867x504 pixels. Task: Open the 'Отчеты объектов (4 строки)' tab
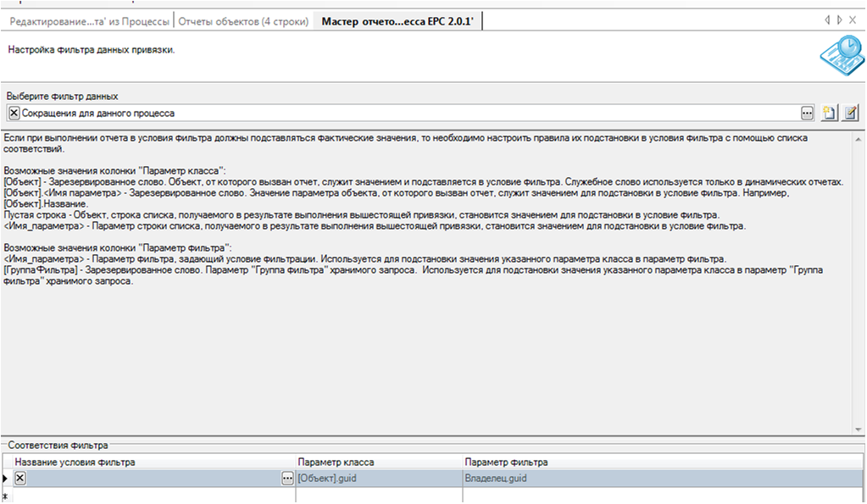point(242,20)
